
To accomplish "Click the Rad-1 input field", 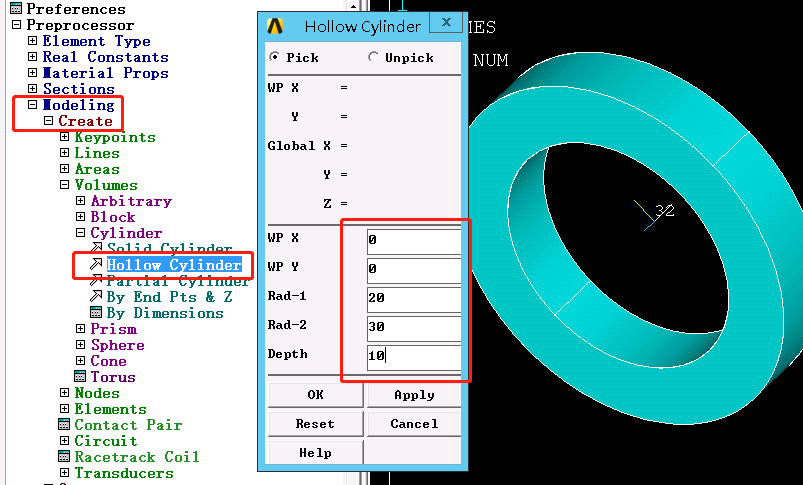I will tap(414, 298).
